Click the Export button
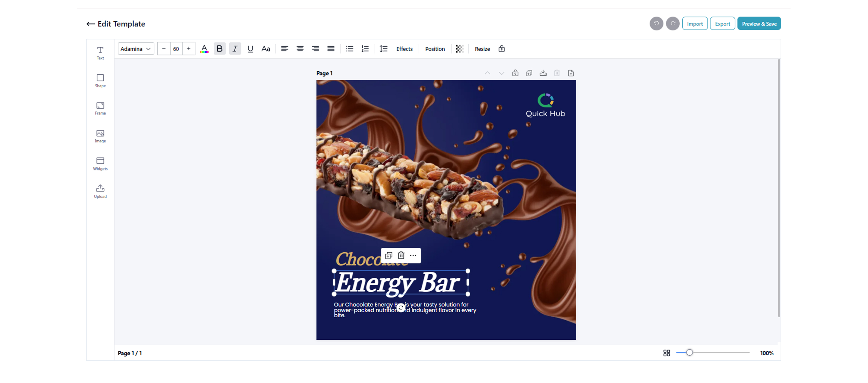The height and width of the screenshot is (383, 868). pyautogui.click(x=722, y=23)
